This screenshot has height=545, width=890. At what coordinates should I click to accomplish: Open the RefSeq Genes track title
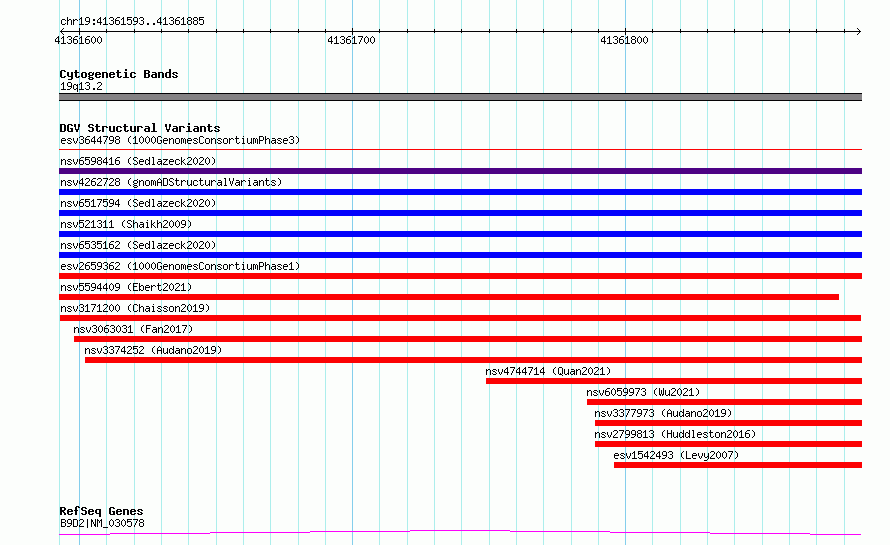[101, 511]
